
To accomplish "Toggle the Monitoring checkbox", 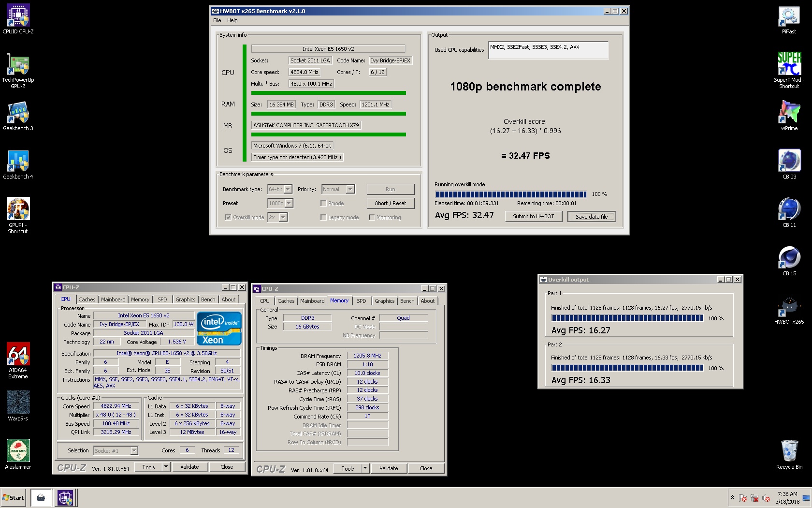I will [x=372, y=217].
